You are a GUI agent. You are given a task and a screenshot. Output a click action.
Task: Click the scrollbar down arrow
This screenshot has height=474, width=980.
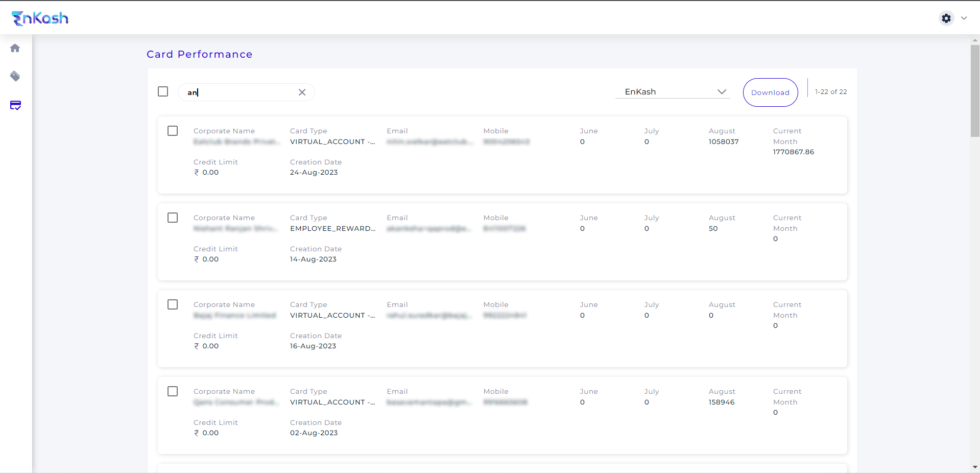pos(975,467)
